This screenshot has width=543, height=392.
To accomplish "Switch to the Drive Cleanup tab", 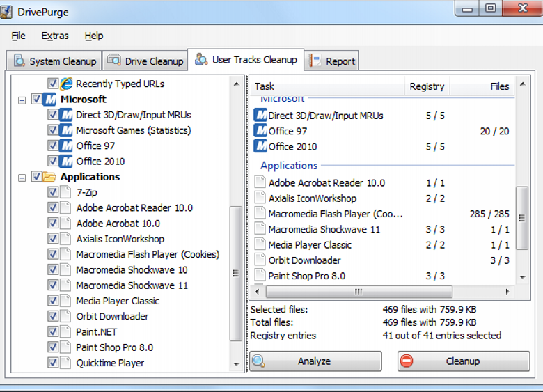I will click(145, 61).
